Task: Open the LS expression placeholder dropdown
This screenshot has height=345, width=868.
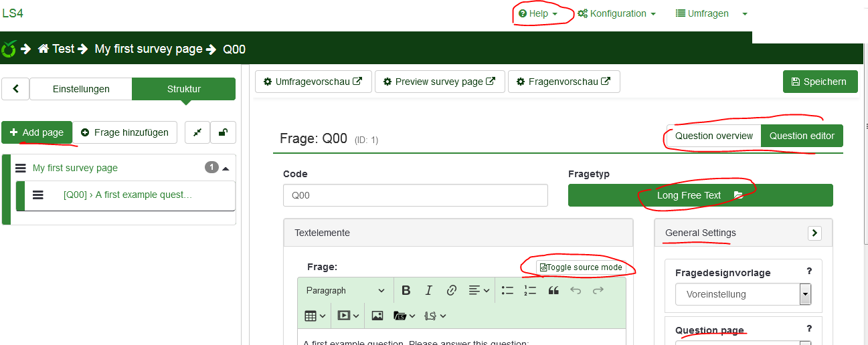Action: [x=435, y=316]
